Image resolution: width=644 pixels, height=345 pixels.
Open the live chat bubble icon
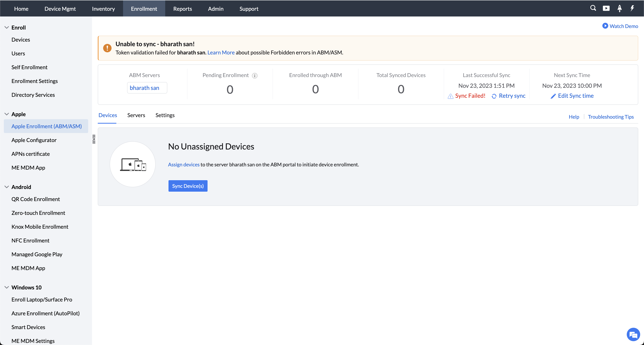tap(633, 334)
